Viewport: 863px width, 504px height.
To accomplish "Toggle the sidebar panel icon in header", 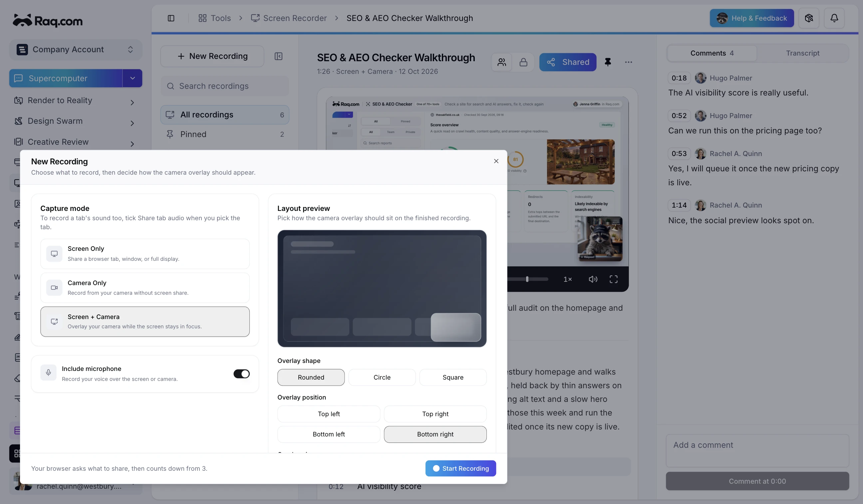I will tap(171, 18).
